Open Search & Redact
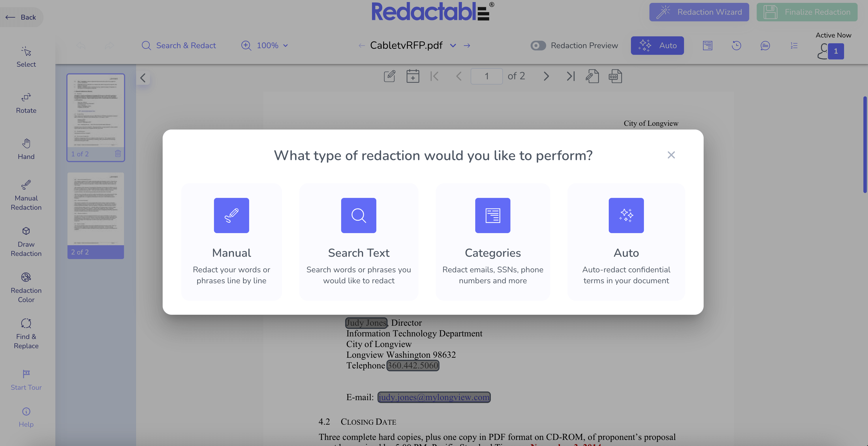868x446 pixels. click(179, 46)
